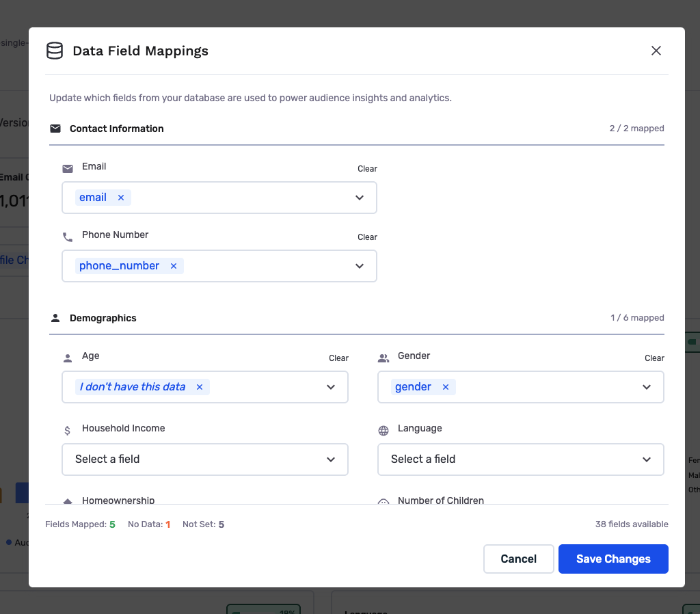Click the person icon beside Age label
The image size is (700, 614).
pos(68,358)
